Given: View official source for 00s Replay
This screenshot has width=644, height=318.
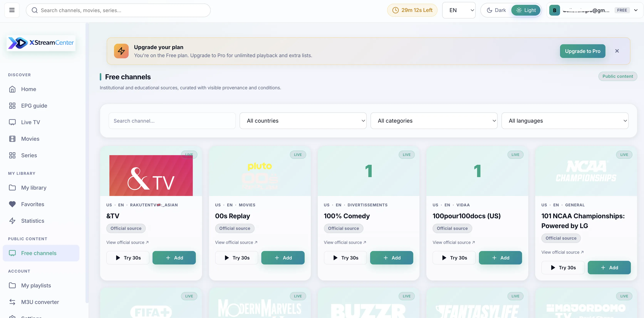Looking at the screenshot, I should pos(236,242).
